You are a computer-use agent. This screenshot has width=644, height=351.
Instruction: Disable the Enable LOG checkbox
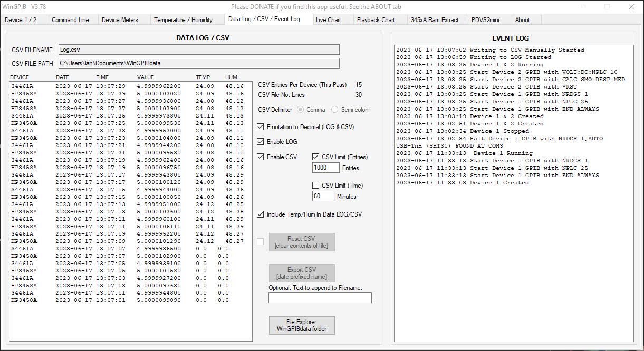(x=261, y=142)
